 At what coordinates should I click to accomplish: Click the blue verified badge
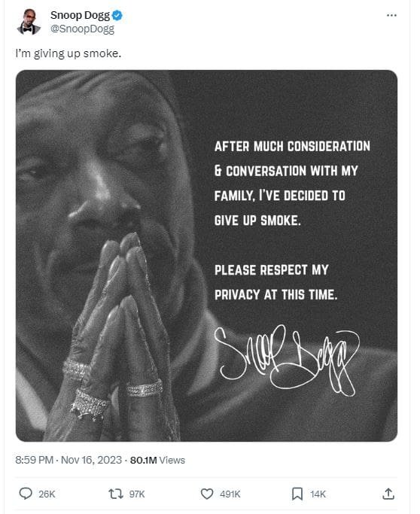pyautogui.click(x=117, y=15)
